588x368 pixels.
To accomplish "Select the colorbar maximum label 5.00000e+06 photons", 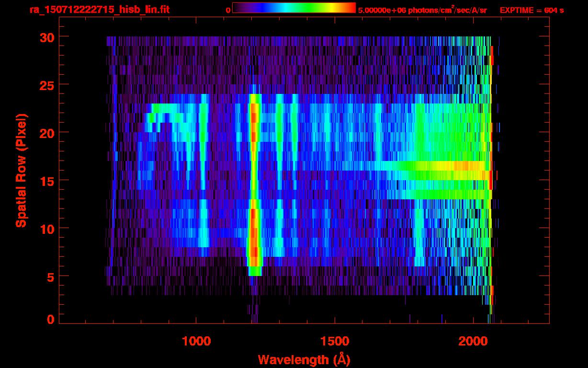I will coord(422,10).
